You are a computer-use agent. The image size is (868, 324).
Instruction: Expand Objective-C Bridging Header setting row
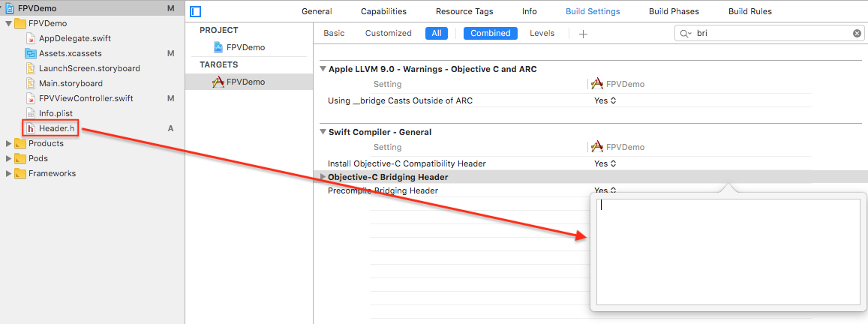323,177
